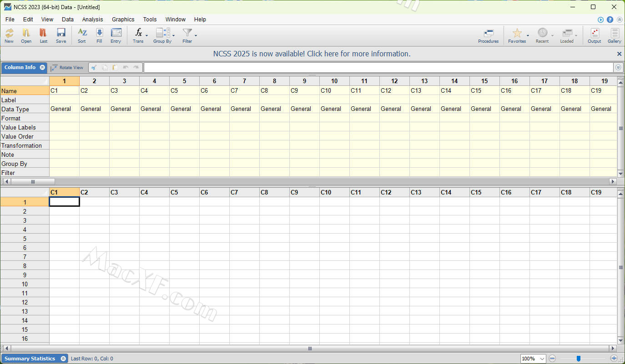The width and height of the screenshot is (625, 364).
Task: Collapse the toolbar with top-right chevron
Action: (619, 20)
